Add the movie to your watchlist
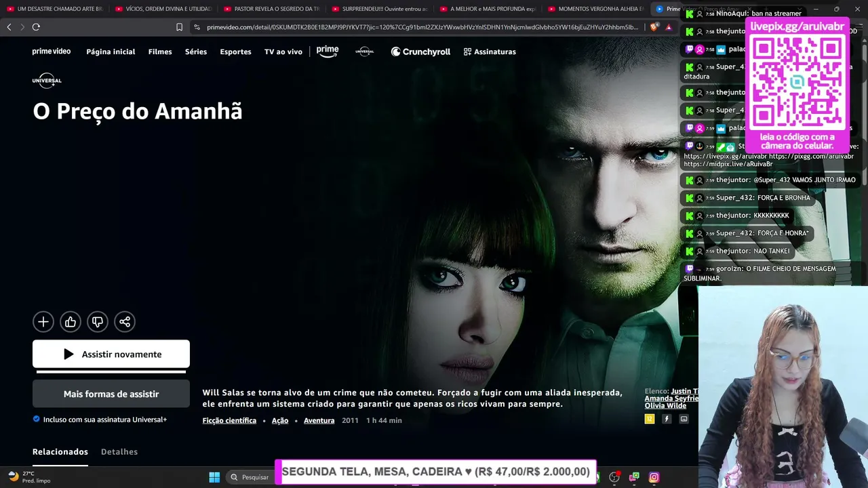 click(43, 322)
